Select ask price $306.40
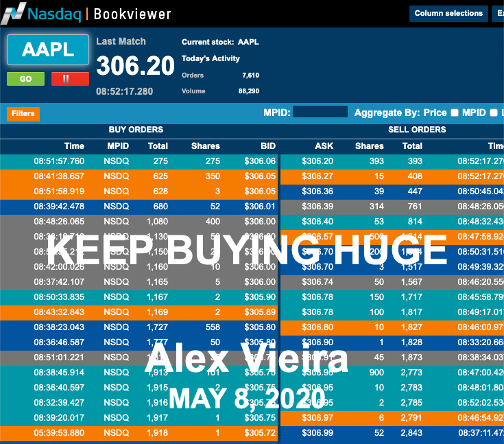Viewport: 504px width, 444px height. pos(317,222)
